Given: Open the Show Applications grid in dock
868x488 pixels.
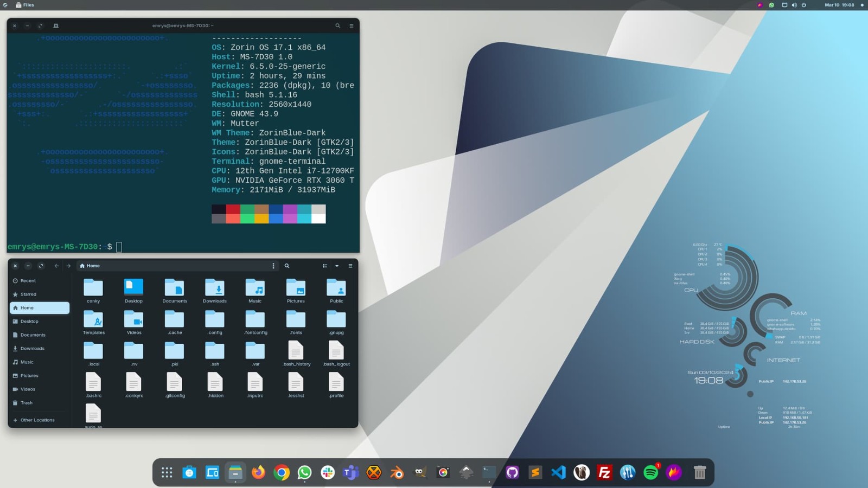Looking at the screenshot, I should [x=167, y=473].
